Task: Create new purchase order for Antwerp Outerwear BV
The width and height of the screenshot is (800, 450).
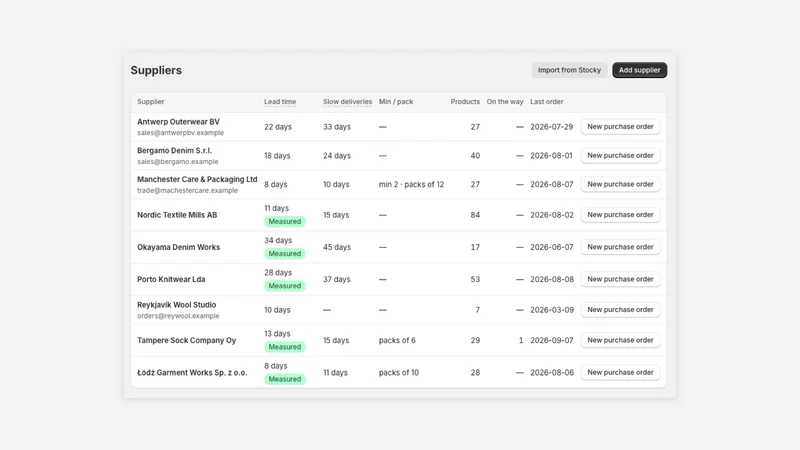Action: pyautogui.click(x=620, y=127)
